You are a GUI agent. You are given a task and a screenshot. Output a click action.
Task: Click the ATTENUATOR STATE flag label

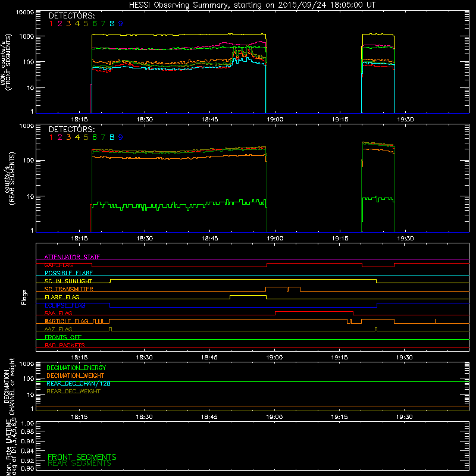click(x=72, y=257)
